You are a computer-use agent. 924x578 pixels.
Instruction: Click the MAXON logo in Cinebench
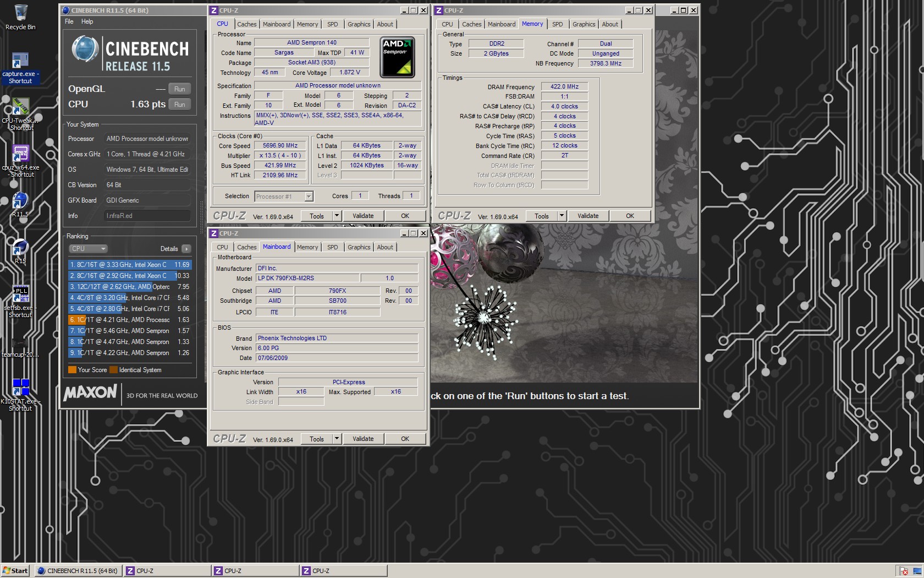90,392
